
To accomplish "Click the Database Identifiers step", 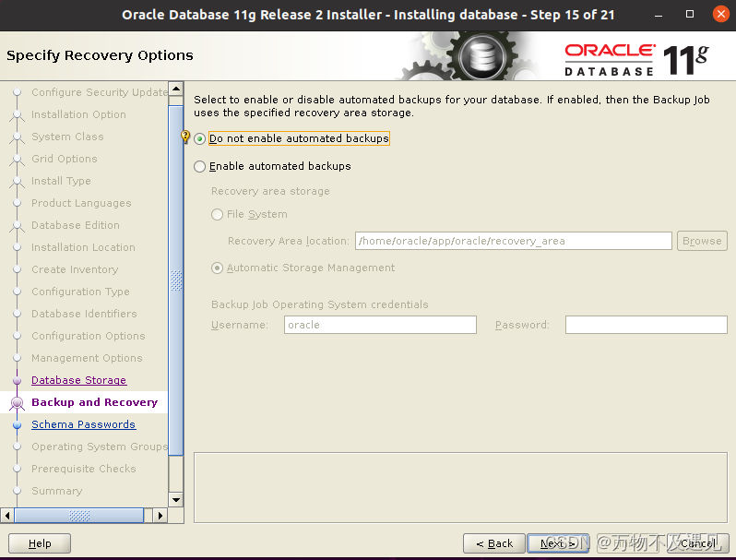I will (x=84, y=314).
